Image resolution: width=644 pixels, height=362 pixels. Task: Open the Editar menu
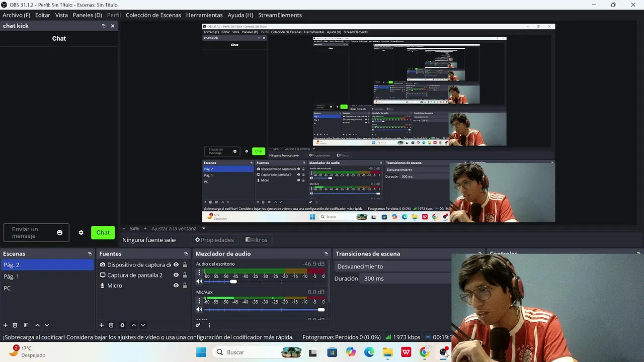pyautogui.click(x=43, y=15)
